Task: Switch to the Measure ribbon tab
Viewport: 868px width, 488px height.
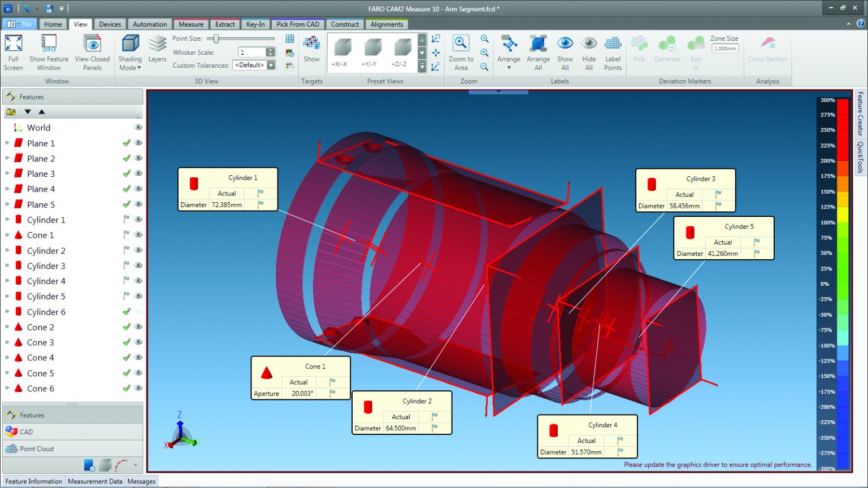Action: (x=191, y=24)
